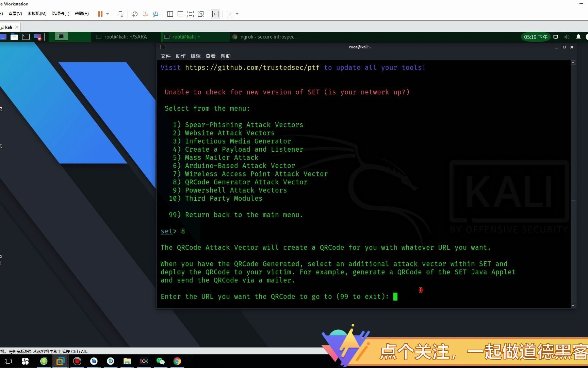Open Windows Task View button
Viewport: 588px width, 368px height.
pos(8,361)
